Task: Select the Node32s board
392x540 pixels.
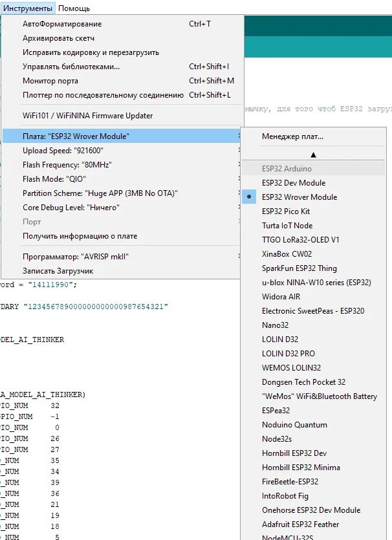Action: pyautogui.click(x=314, y=439)
